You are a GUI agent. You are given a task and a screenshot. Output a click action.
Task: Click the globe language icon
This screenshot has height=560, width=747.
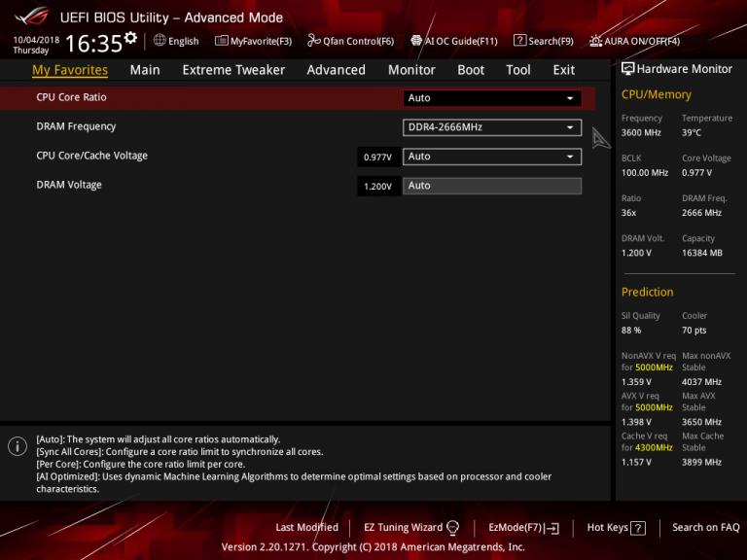pos(160,41)
